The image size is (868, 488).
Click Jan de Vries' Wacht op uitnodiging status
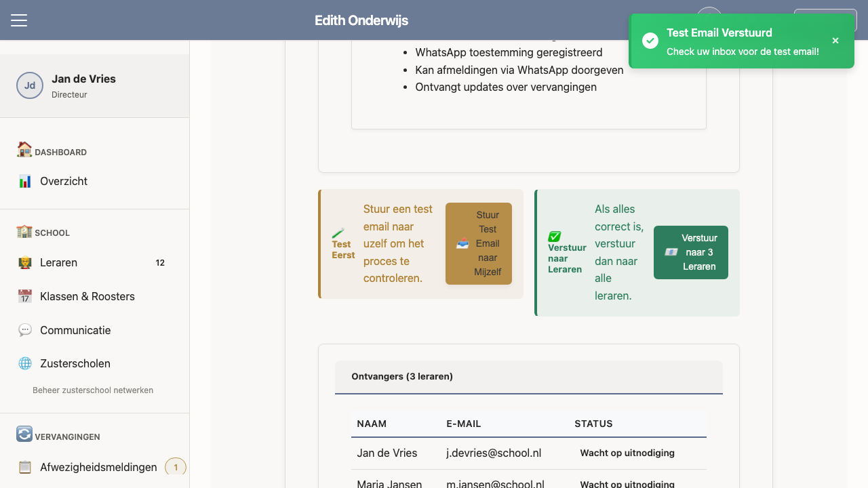click(627, 453)
